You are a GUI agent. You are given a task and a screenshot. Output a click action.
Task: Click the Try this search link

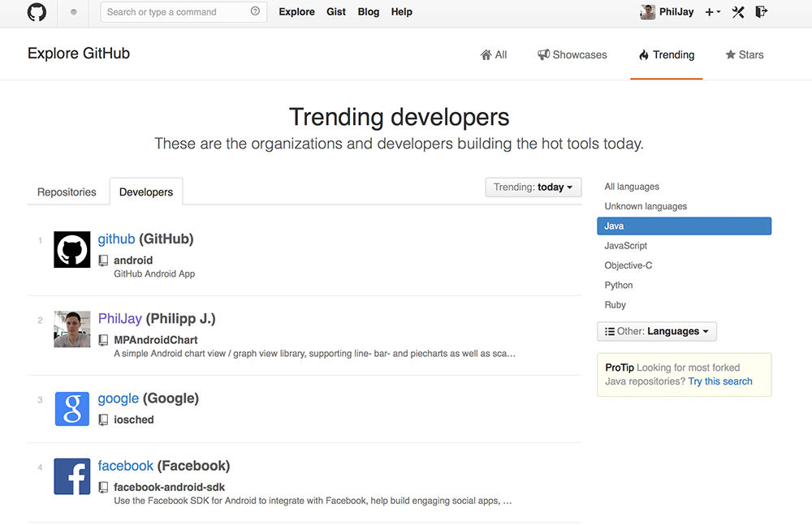[720, 381]
